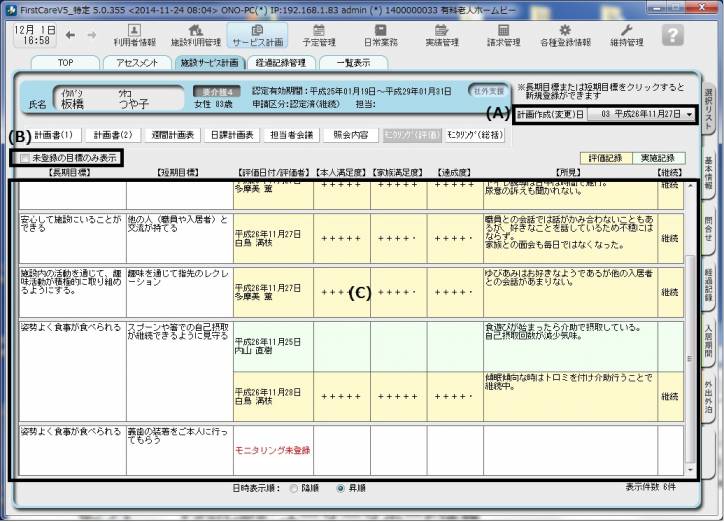
Task: Open the 利用者情報 toolbar icon
Action: coord(133,35)
